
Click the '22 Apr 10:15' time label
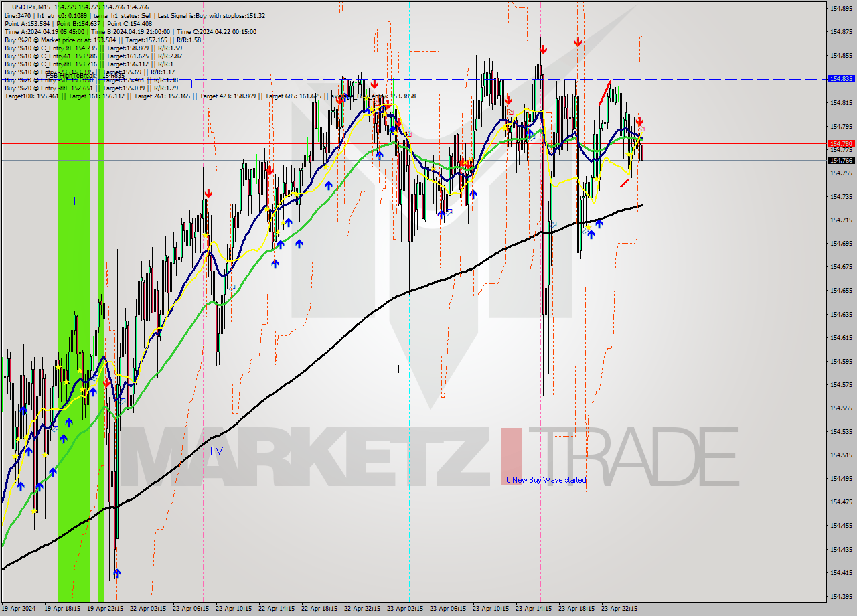[234, 609]
